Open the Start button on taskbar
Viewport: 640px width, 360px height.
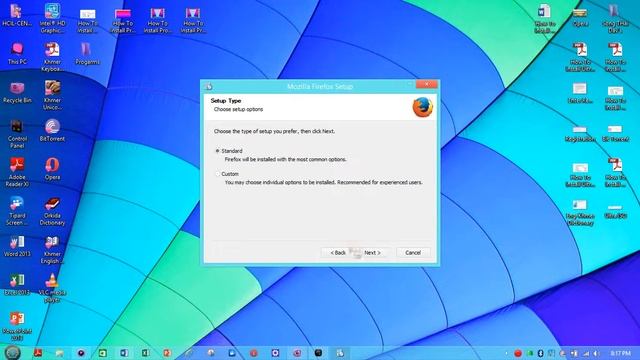click(13, 353)
